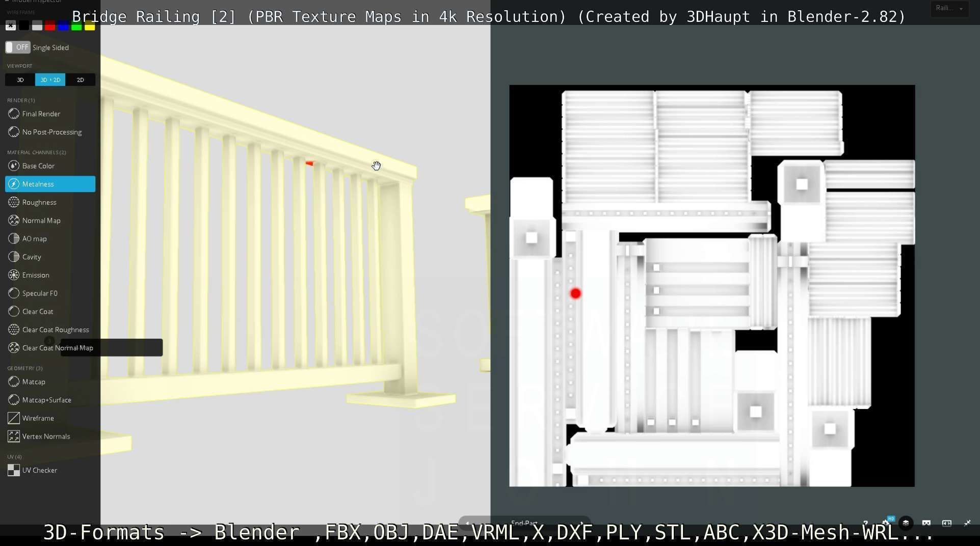This screenshot has width=980, height=546.
Task: Open the help question mark icon
Action: coord(865,523)
